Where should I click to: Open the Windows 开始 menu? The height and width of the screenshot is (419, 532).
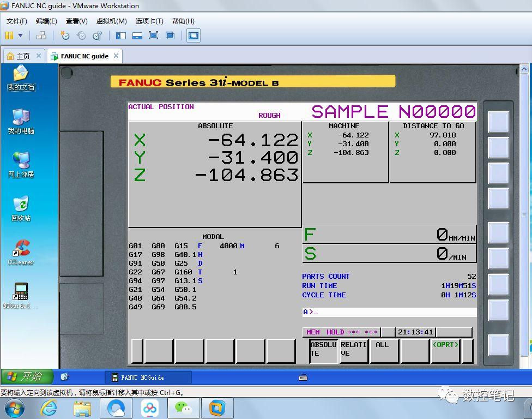[26, 376]
